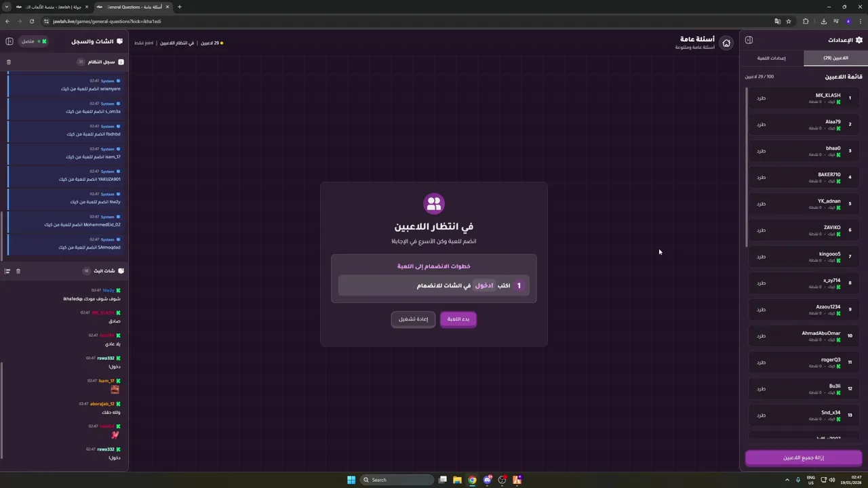The height and width of the screenshot is (488, 868).
Task: Open browser translate page icon
Action: 778,21
